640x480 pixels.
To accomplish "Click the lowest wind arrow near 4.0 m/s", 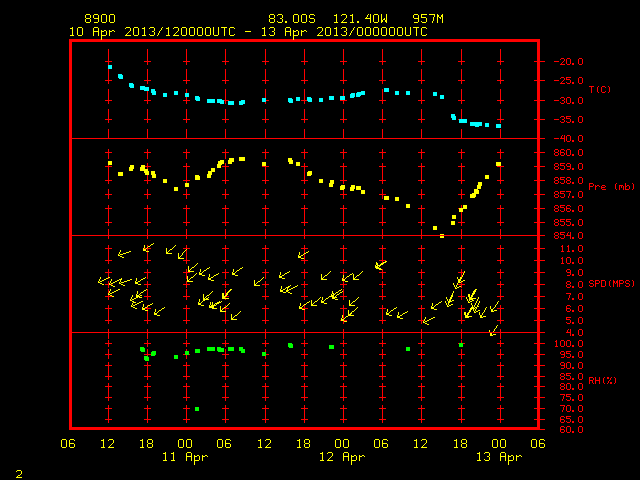I will [493, 331].
